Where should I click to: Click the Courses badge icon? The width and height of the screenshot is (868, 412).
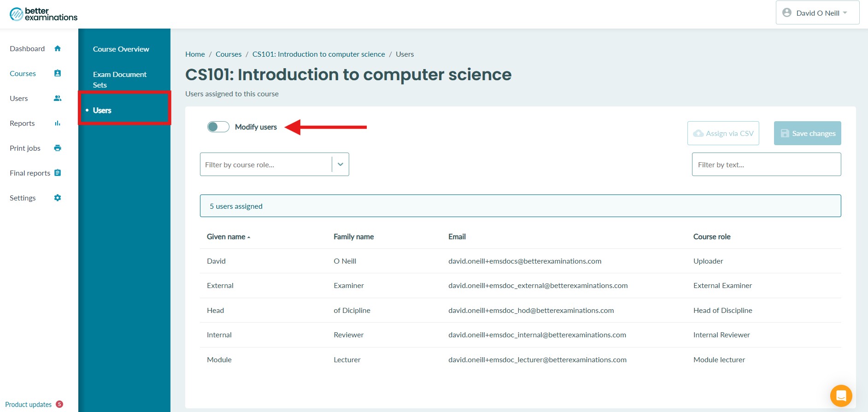tap(58, 73)
